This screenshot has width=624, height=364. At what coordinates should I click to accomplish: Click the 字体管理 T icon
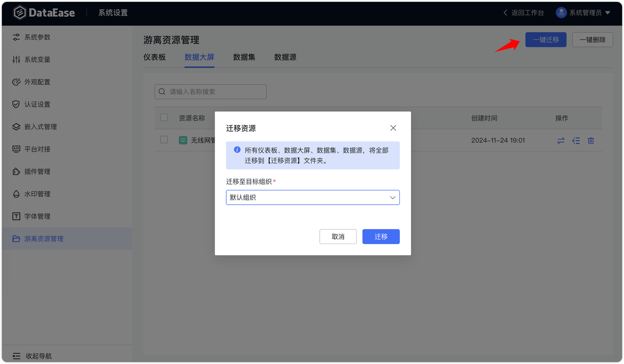click(16, 216)
